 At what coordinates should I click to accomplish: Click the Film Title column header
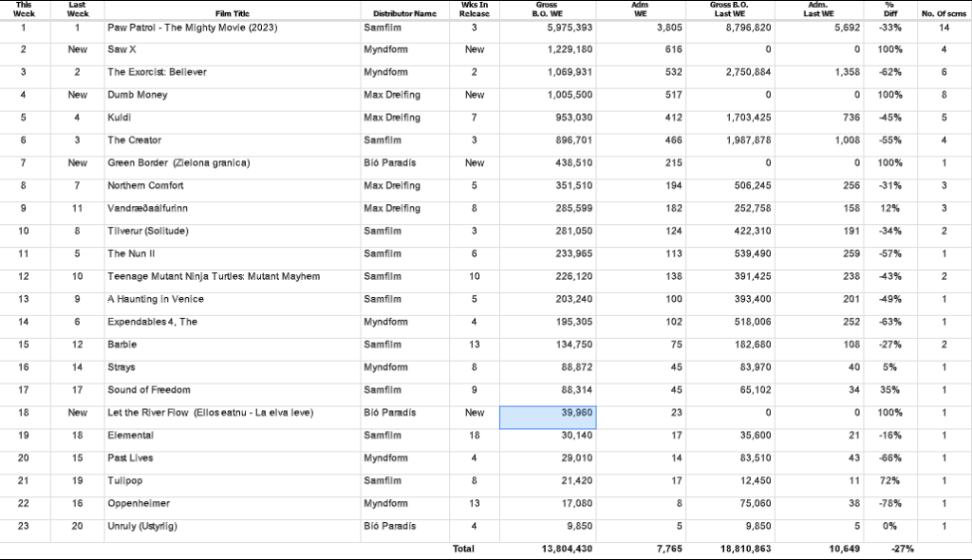tap(232, 10)
